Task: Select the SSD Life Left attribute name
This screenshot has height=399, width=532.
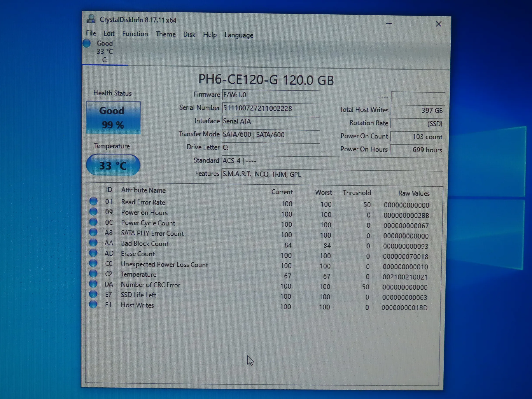Action: [x=138, y=295]
